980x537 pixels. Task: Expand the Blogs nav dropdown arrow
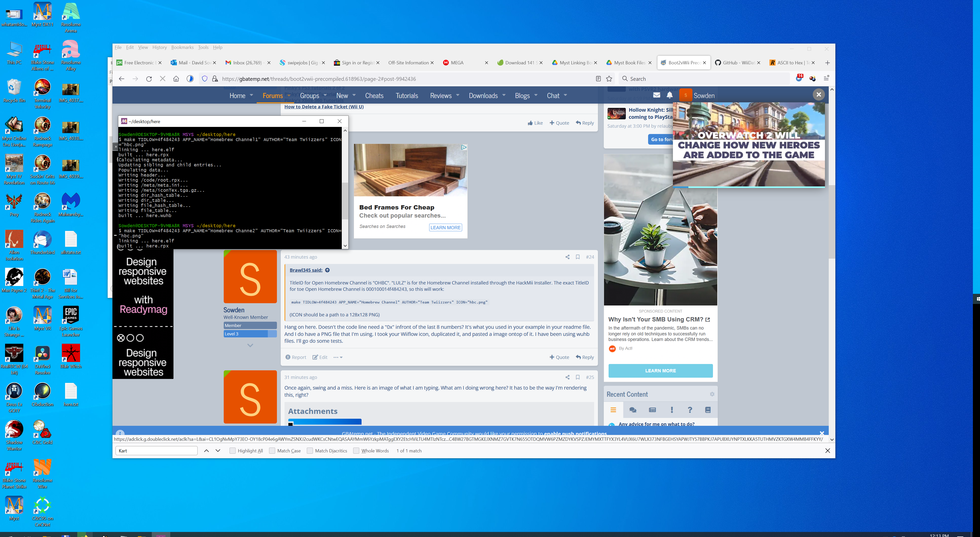coord(536,95)
